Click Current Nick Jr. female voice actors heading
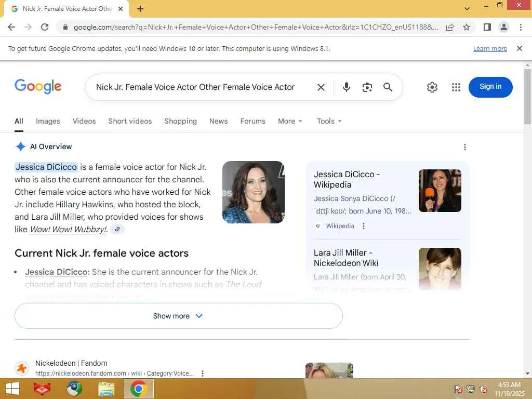 point(101,253)
